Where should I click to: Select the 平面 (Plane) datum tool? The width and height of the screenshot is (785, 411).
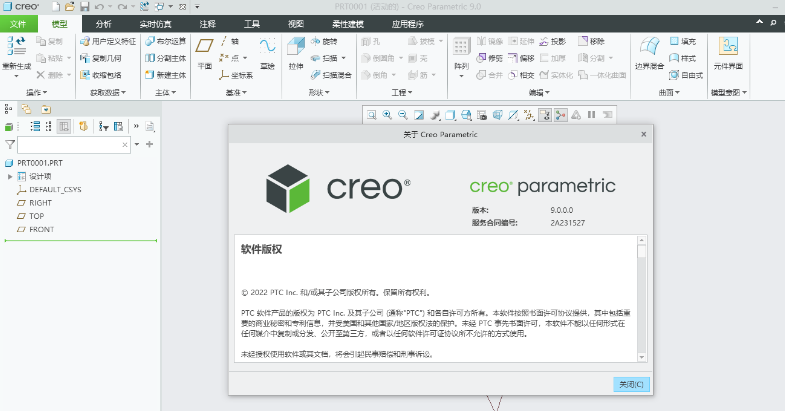(204, 49)
